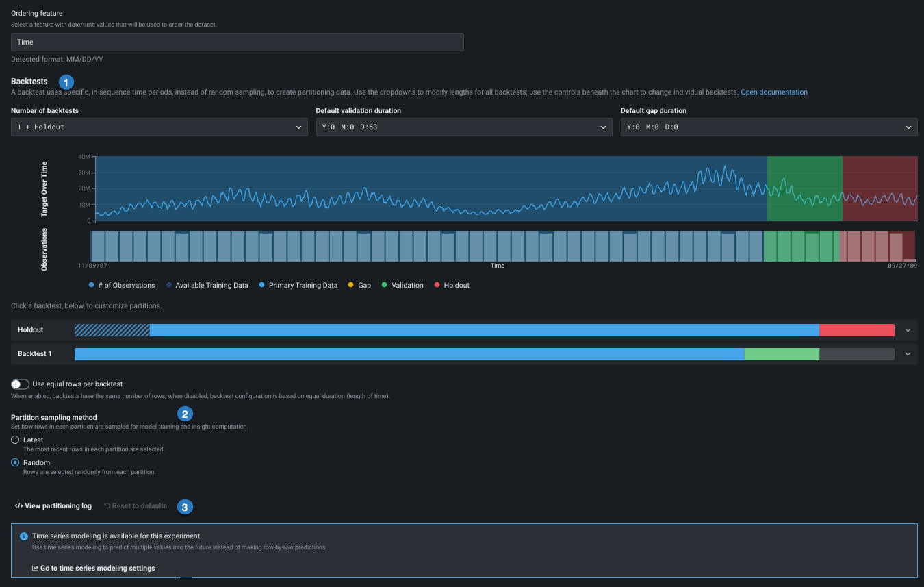924x587 pixels.
Task: Click the green validation segment in Backtest 1 bar
Action: (782, 354)
